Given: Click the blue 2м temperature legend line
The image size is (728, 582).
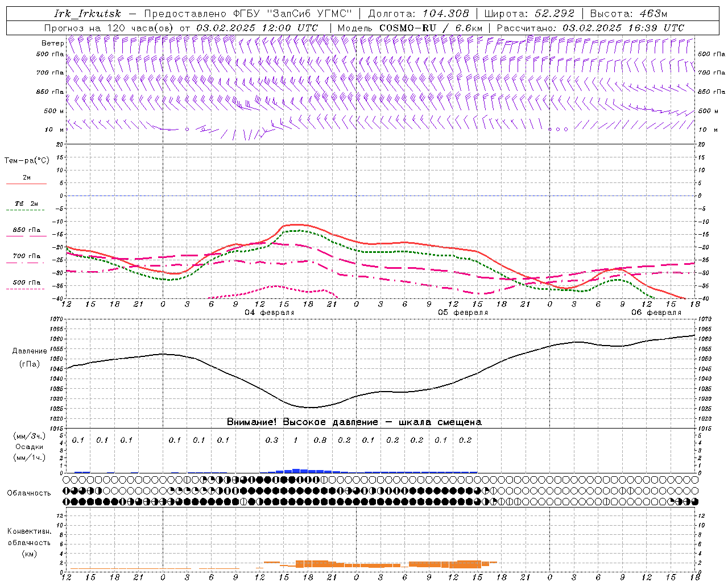Looking at the screenshot, I should [x=26, y=184].
